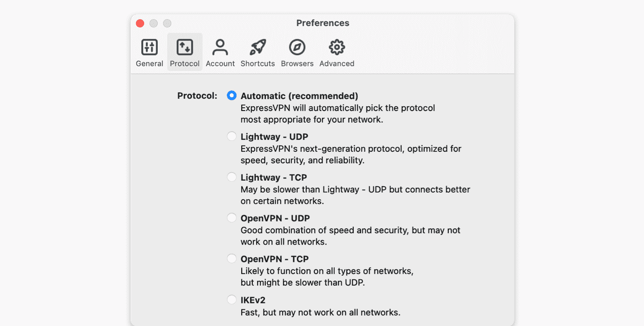Image resolution: width=644 pixels, height=326 pixels.
Task: Click the disabled zoom window button
Action: tap(167, 23)
